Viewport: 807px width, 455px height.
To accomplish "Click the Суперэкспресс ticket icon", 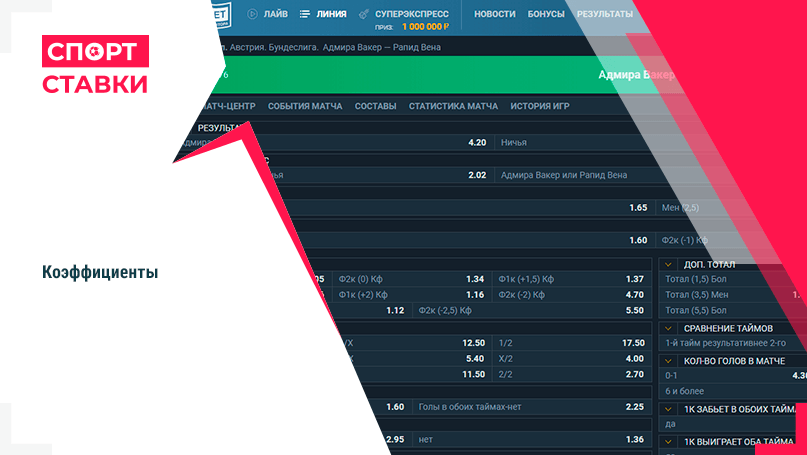I will [x=365, y=14].
